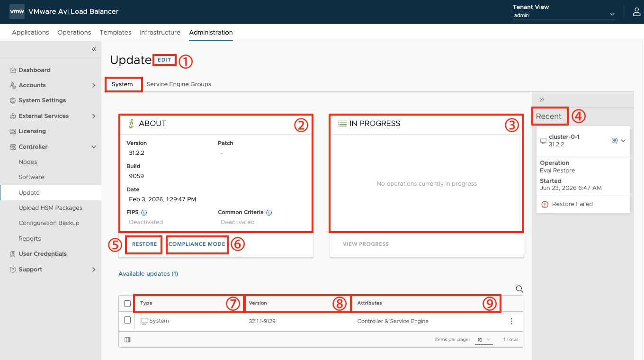This screenshot has width=644, height=360.
Task: Tick the checkbox for the System row
Action: click(x=127, y=320)
